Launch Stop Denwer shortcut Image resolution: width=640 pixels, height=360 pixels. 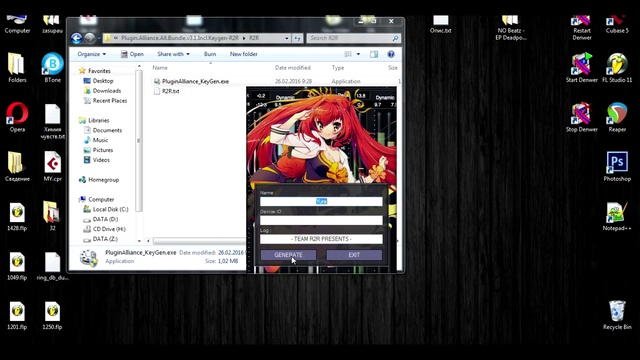[582, 117]
